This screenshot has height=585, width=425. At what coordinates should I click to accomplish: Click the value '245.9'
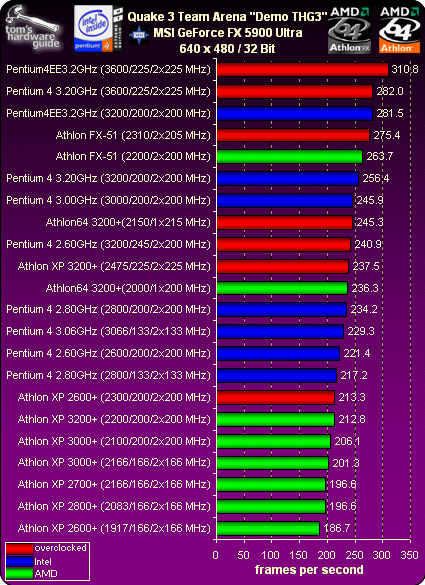(x=370, y=201)
